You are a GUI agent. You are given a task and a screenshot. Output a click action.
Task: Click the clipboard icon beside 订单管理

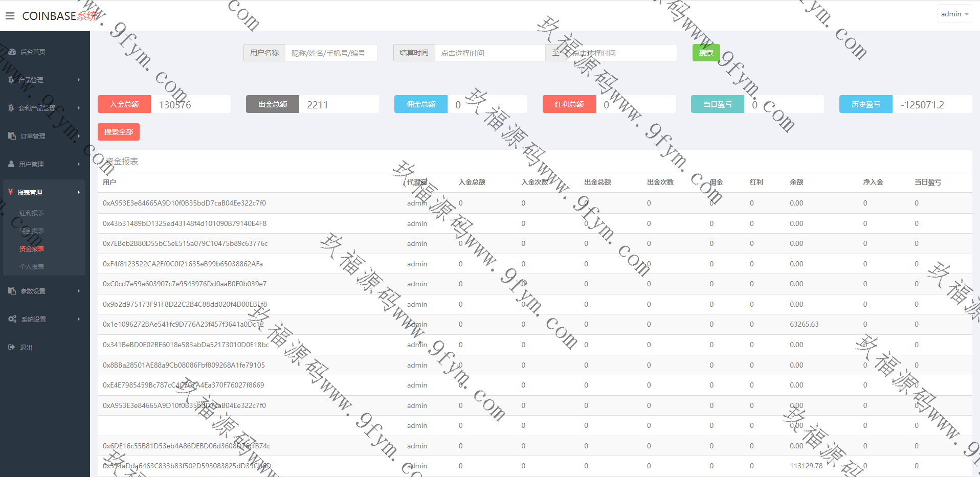(12, 136)
